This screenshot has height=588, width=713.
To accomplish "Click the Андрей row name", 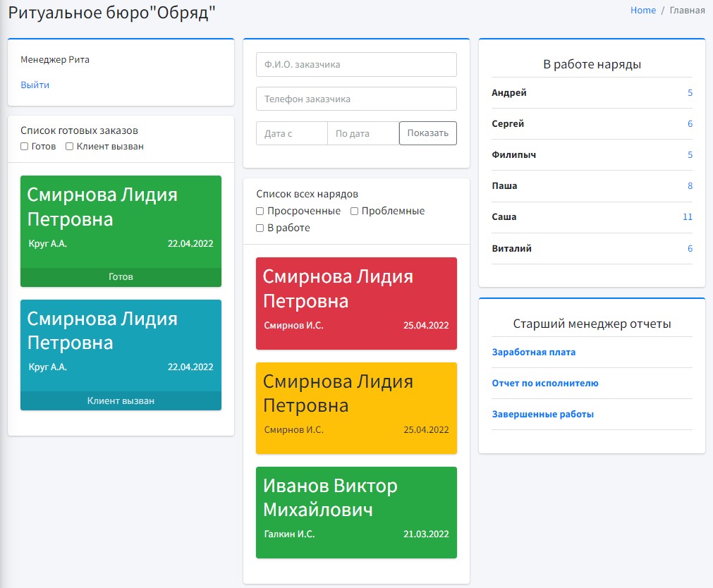I will [x=509, y=93].
